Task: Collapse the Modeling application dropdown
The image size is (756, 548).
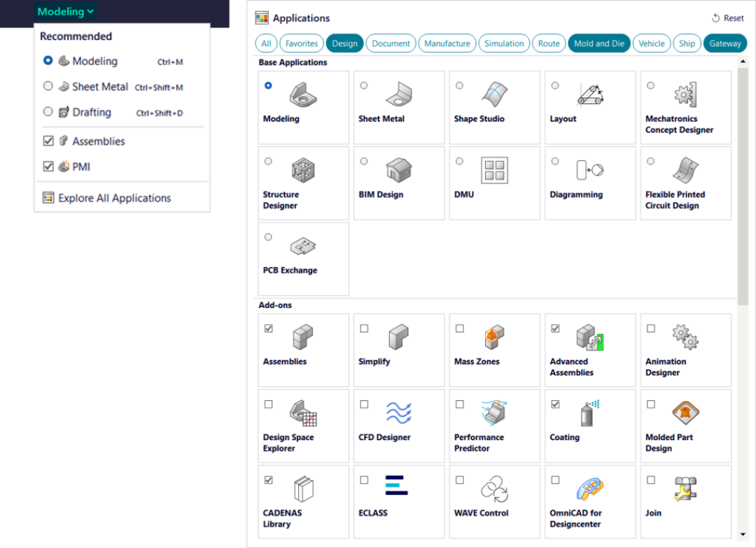Action: [66, 12]
